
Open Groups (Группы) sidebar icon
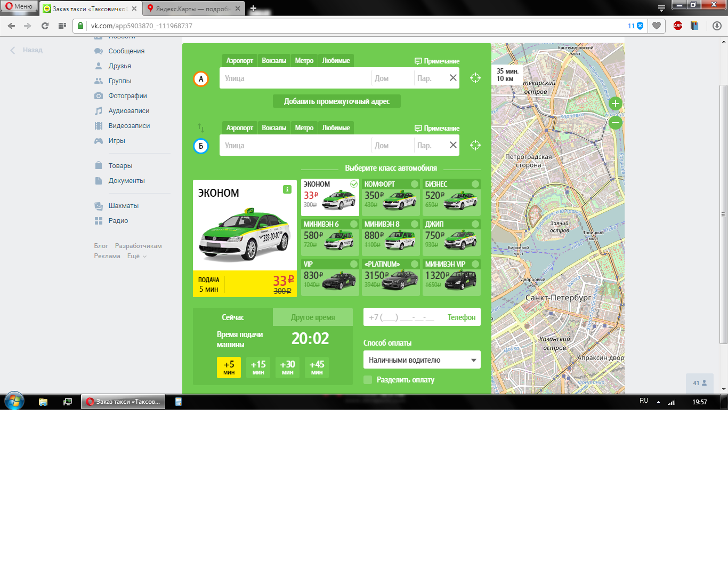click(x=99, y=81)
